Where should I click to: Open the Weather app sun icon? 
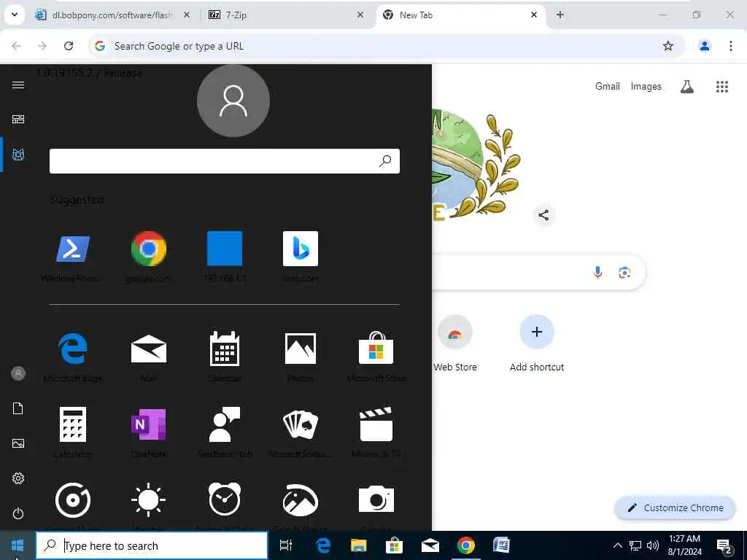[149, 500]
